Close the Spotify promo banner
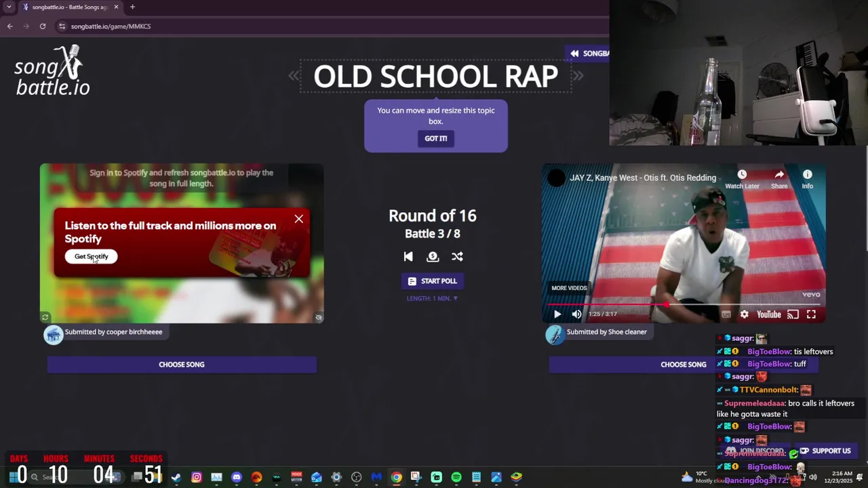Image resolution: width=868 pixels, height=488 pixels. point(299,219)
